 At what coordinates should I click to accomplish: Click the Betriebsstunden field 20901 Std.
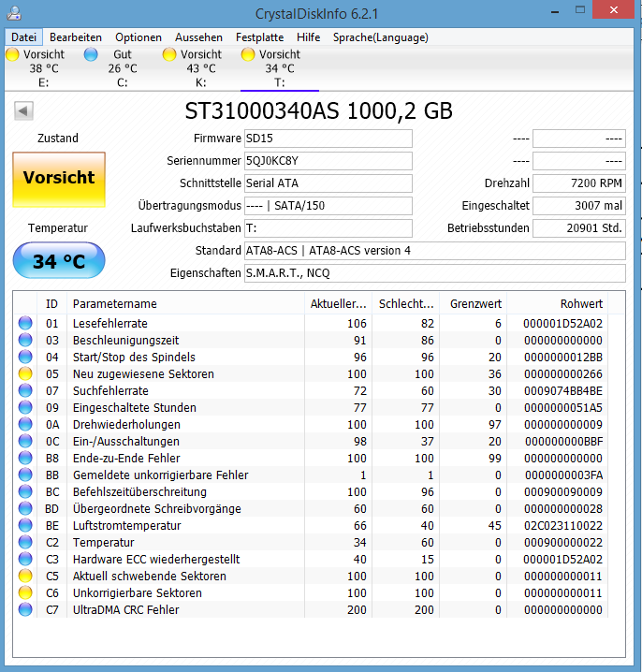pyautogui.click(x=579, y=228)
